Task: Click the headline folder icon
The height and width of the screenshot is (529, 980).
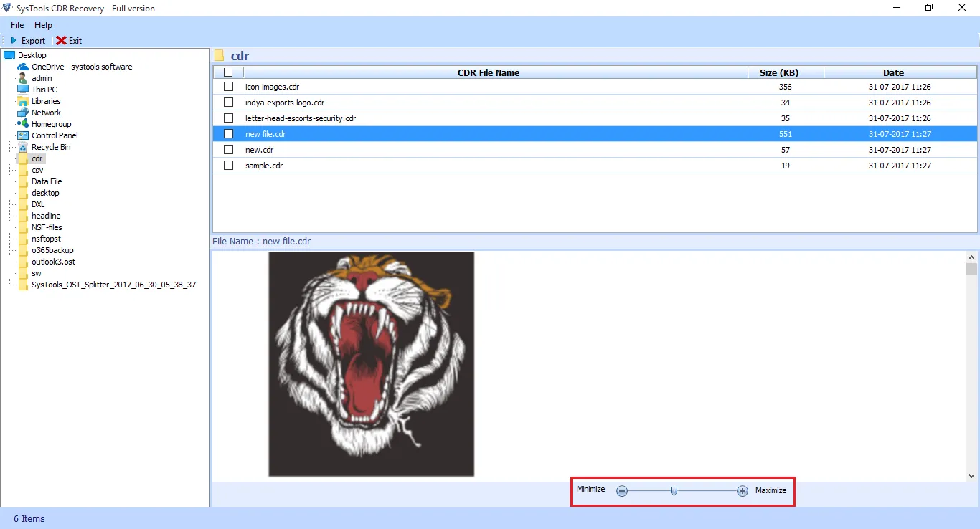Action: click(23, 216)
